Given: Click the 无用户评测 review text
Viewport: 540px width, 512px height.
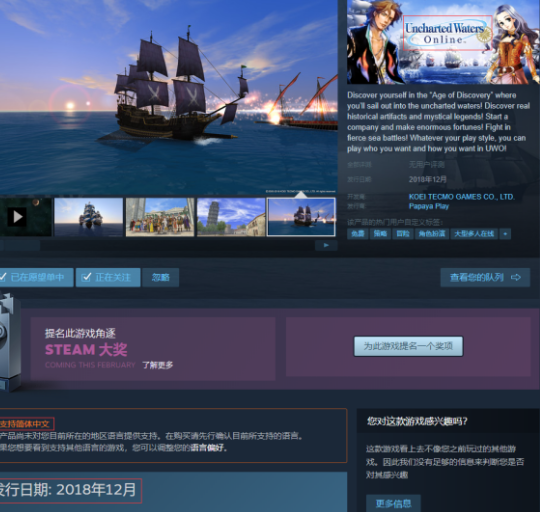Looking at the screenshot, I should tap(426, 165).
